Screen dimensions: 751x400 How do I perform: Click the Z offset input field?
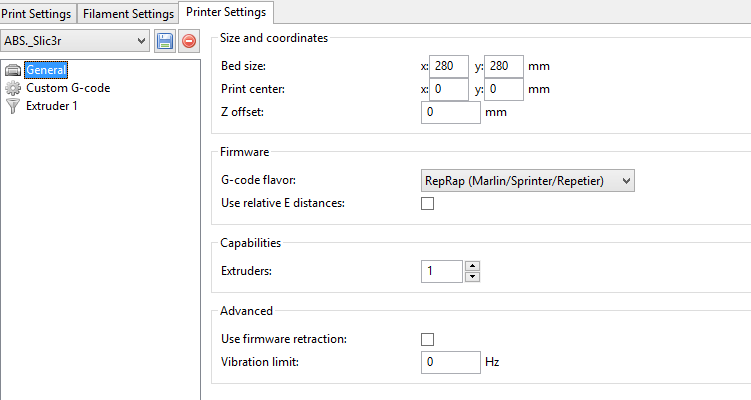[x=451, y=112]
